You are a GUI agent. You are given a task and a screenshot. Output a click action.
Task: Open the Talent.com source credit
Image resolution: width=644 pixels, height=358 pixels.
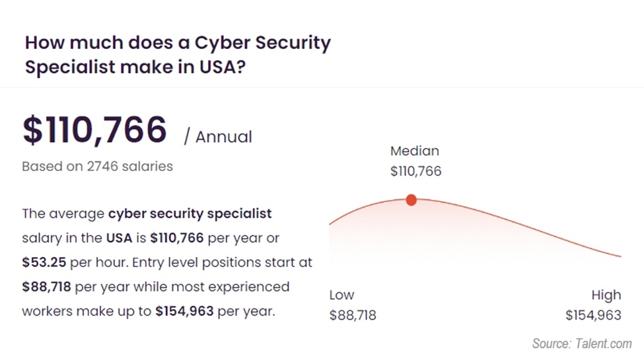pos(581,343)
